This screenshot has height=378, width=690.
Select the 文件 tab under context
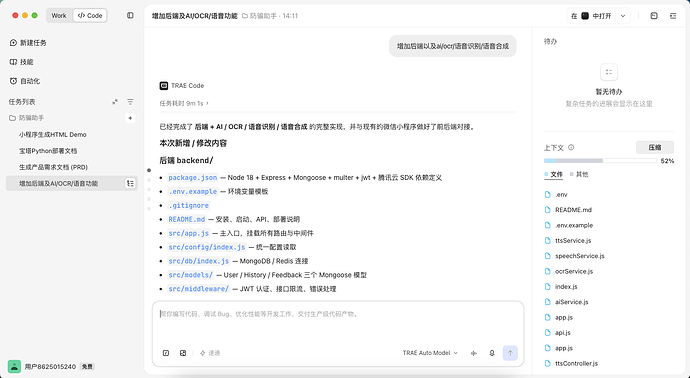[554, 174]
